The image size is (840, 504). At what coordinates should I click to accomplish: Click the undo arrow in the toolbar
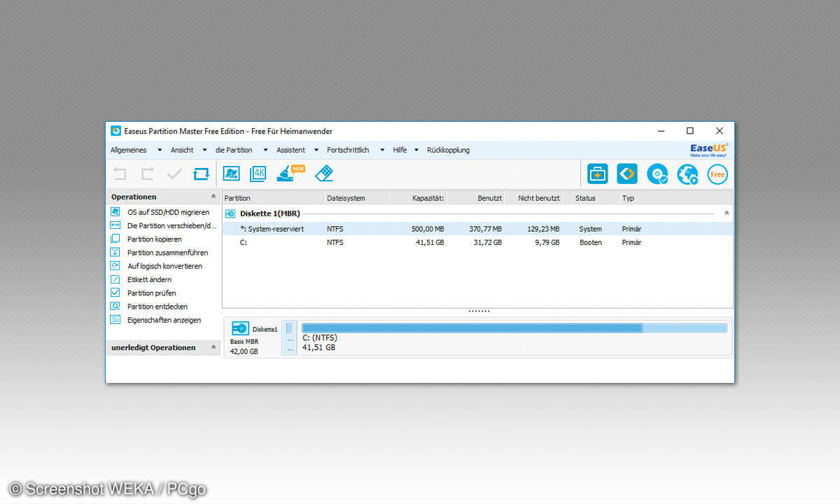click(120, 174)
